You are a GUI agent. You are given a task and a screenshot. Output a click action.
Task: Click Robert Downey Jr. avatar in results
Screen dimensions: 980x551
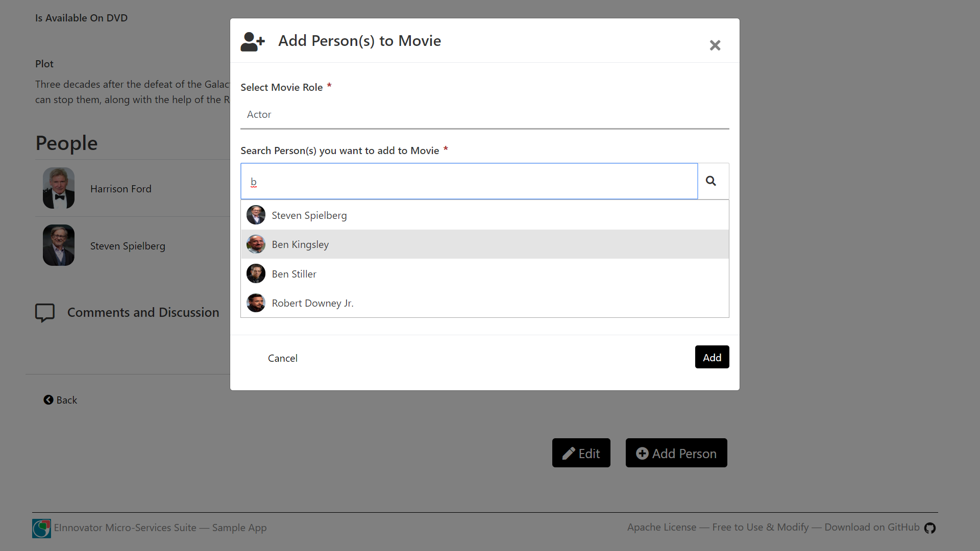256,303
